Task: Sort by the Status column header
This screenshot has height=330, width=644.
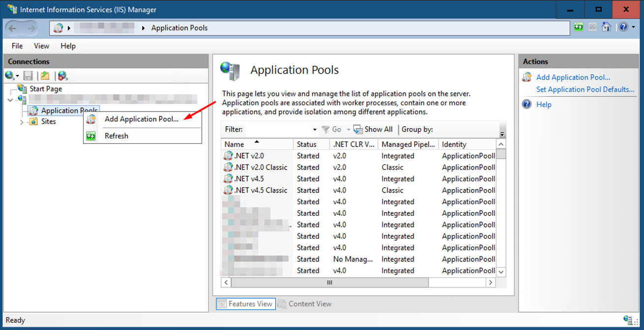Action: click(312, 144)
